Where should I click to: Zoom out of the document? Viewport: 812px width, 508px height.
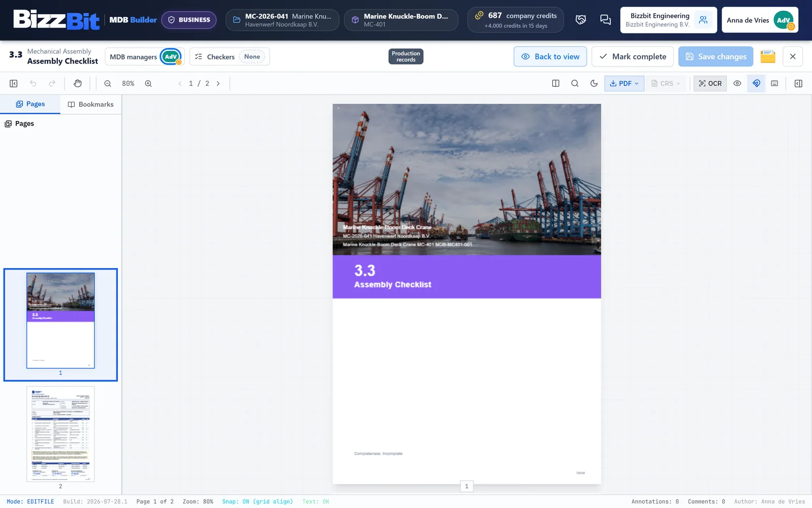point(108,83)
